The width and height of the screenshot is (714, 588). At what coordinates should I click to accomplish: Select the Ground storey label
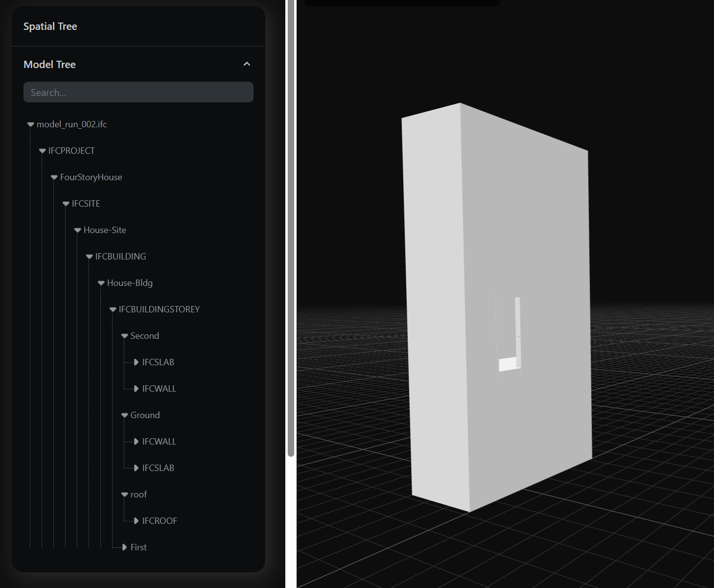coord(145,415)
